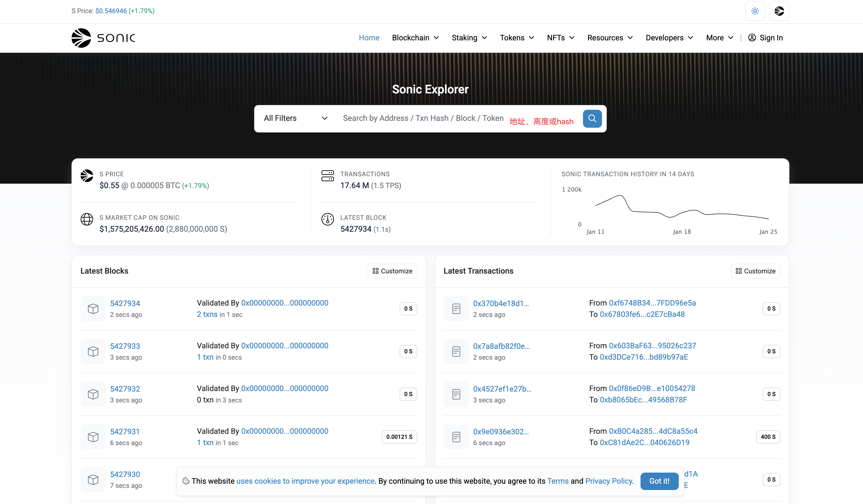This screenshot has height=504, width=863.
Task: Open sender address 0xf6748B34...7FDD96e5a
Action: click(652, 303)
